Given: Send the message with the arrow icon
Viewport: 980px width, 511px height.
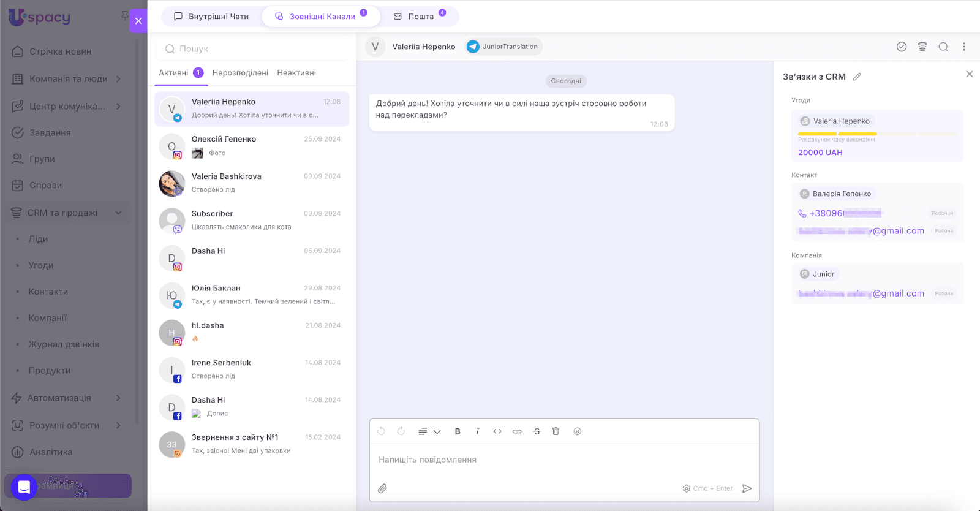Looking at the screenshot, I should 747,488.
